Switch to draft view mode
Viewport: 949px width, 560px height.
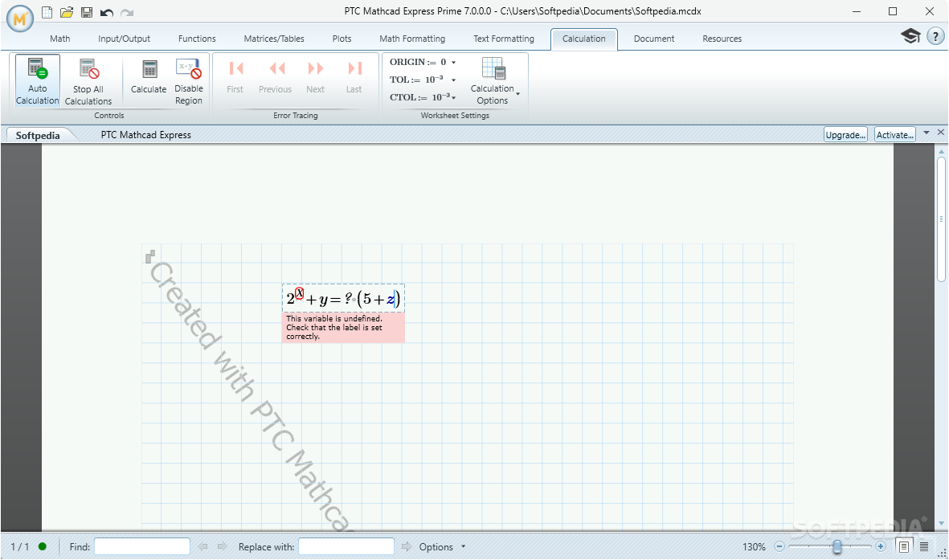click(924, 546)
